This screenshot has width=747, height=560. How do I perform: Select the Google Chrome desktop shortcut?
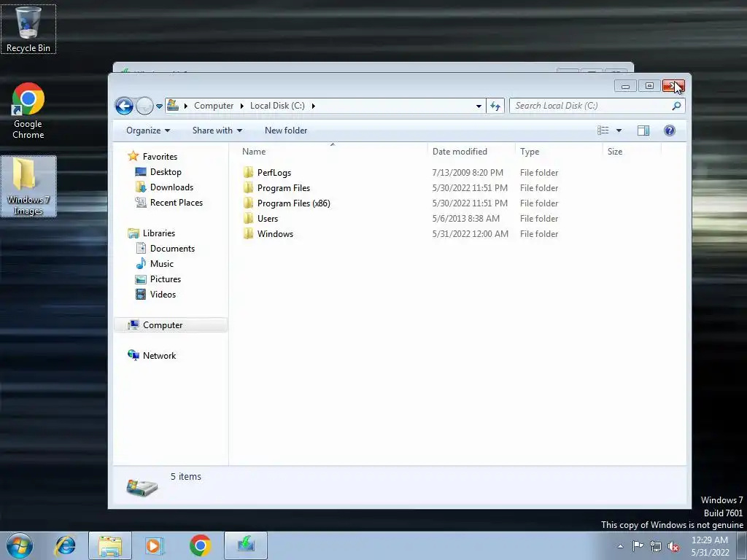click(x=28, y=112)
